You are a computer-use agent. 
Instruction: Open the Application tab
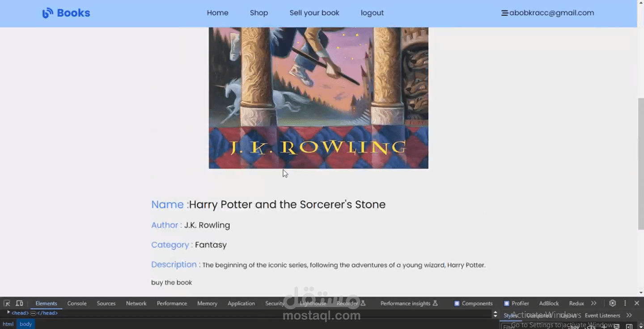241,303
